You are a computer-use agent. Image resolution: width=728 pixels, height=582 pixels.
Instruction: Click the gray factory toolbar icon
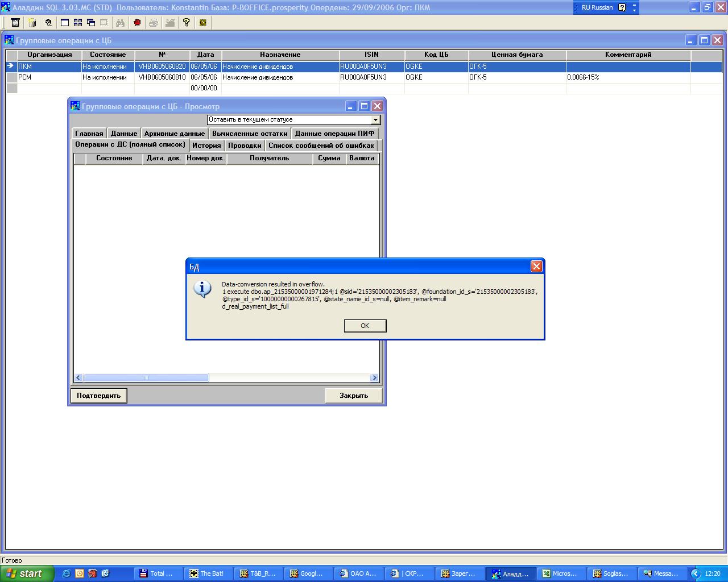pyautogui.click(x=170, y=23)
